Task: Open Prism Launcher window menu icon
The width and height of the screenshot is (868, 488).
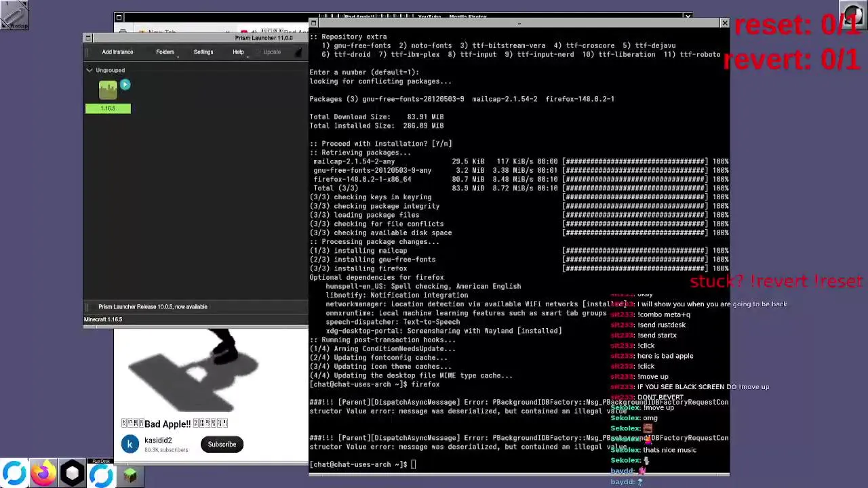Action: 87,38
